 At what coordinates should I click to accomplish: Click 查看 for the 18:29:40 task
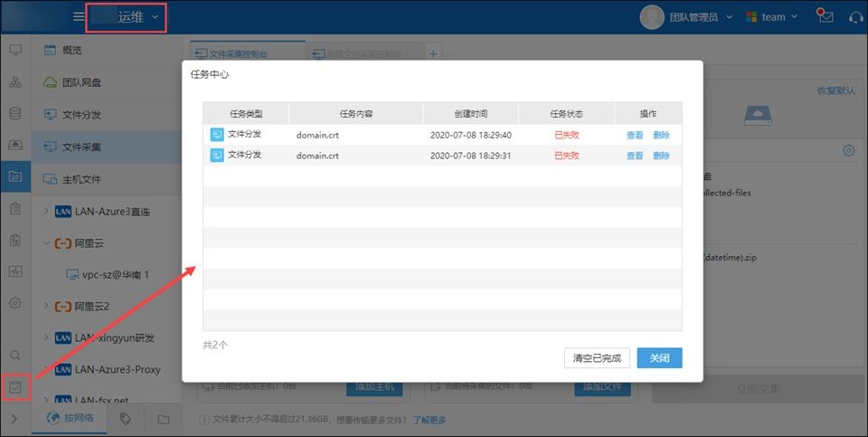pos(635,135)
